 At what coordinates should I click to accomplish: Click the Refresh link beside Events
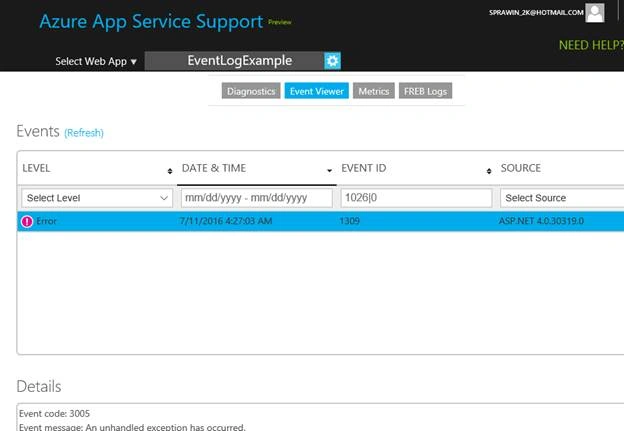click(x=84, y=133)
